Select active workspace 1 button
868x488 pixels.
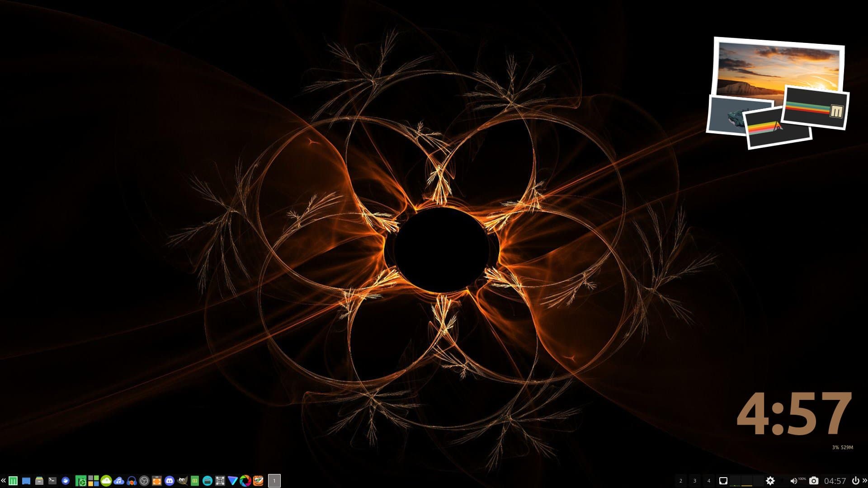coord(274,481)
